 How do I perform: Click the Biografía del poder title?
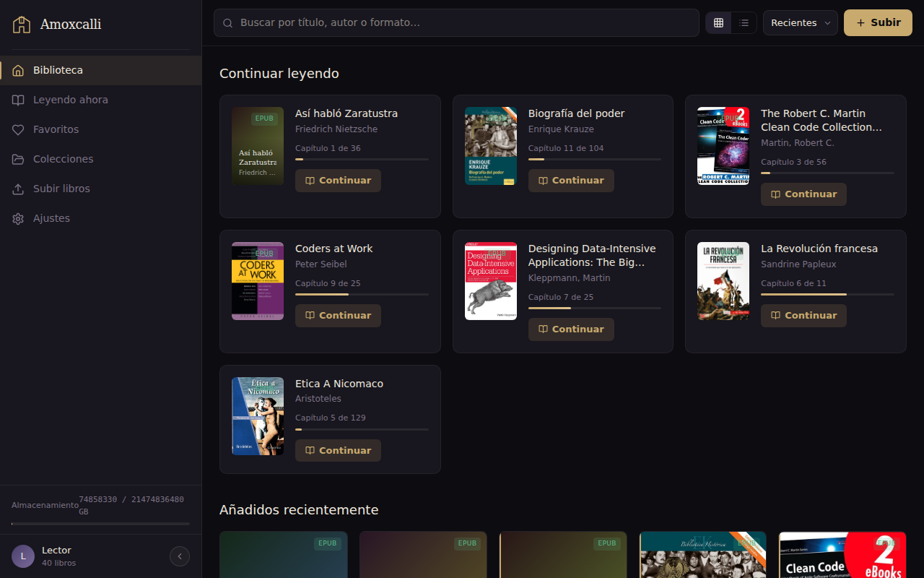(x=576, y=113)
